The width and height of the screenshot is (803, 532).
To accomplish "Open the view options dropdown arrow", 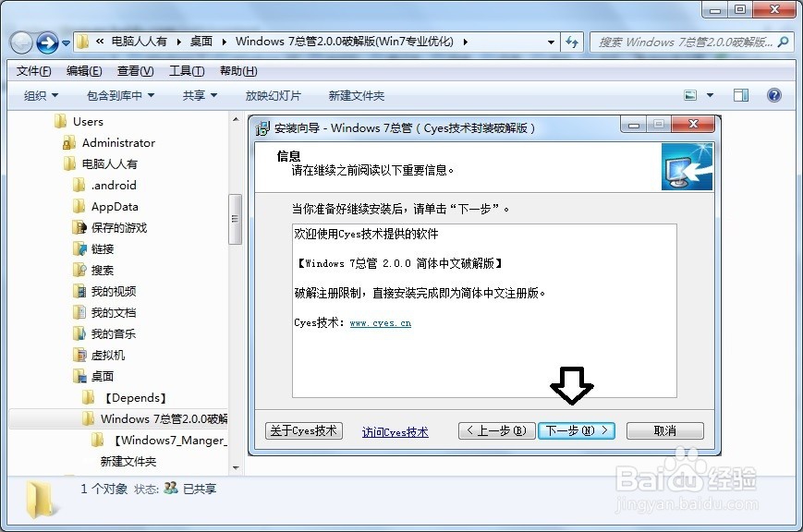I will coord(710,95).
